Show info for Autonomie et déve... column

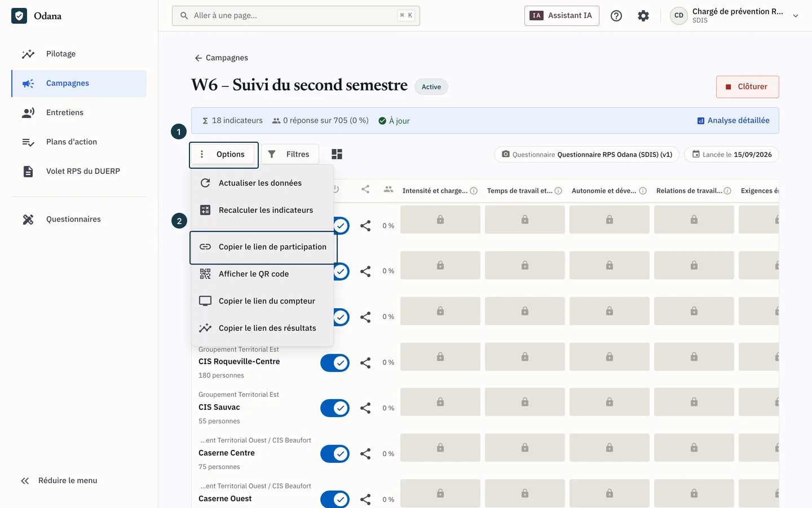click(x=643, y=191)
